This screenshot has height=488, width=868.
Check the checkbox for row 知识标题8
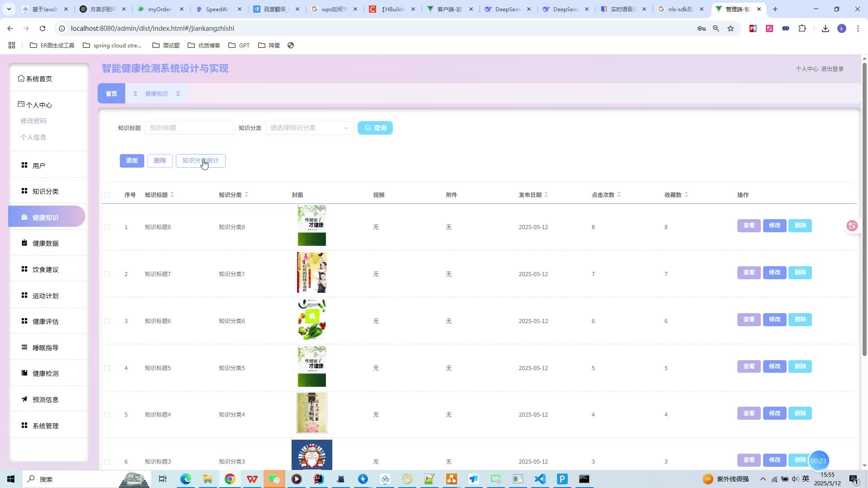(107, 227)
